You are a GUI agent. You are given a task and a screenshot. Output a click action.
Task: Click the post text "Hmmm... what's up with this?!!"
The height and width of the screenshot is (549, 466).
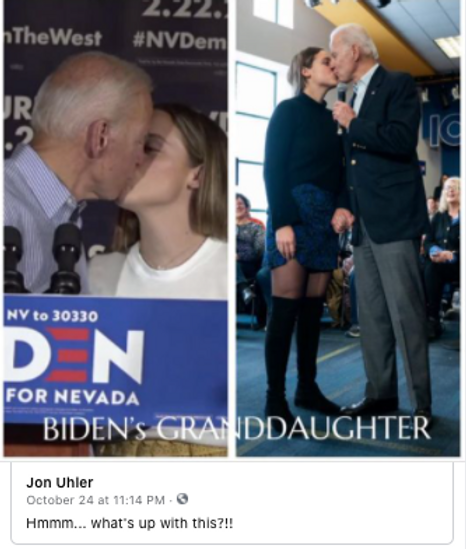coord(130,524)
